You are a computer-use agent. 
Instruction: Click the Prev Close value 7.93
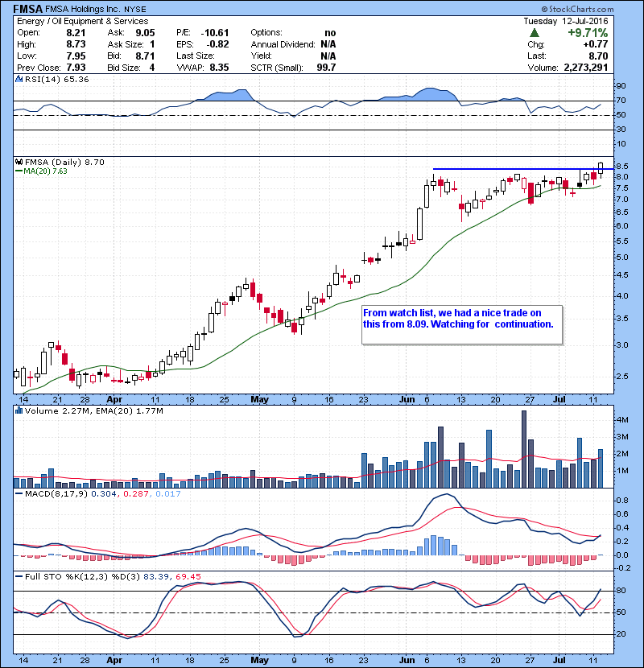click(x=76, y=68)
